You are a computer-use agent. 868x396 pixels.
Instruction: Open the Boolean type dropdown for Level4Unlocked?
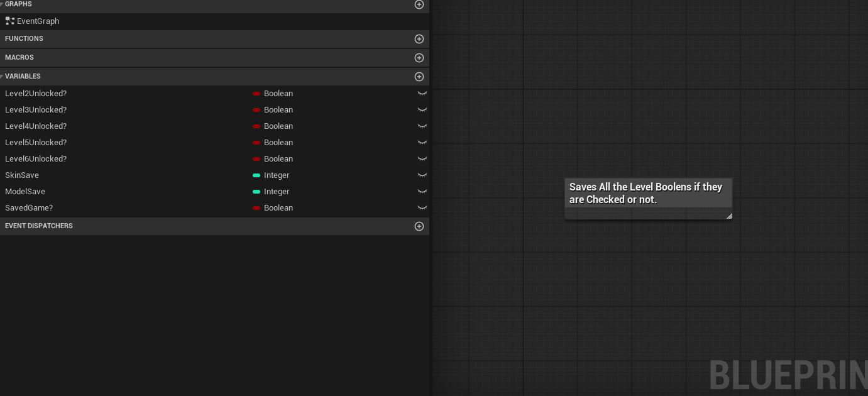pos(278,126)
